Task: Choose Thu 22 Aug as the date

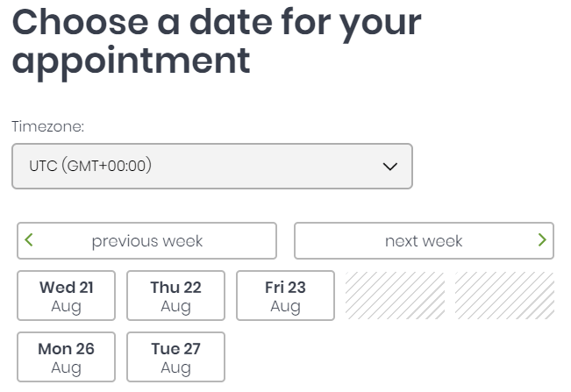Action: 176,296
